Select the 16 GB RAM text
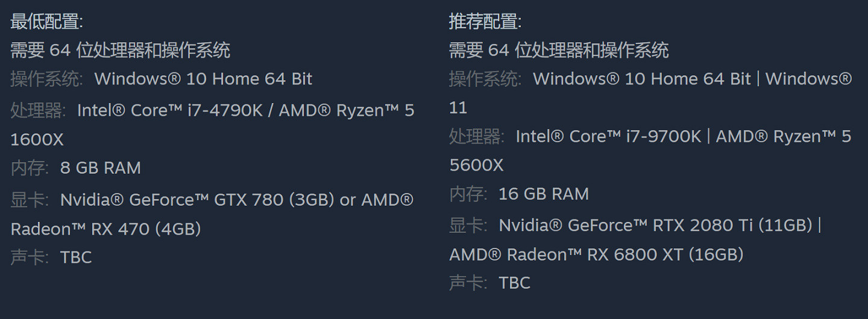This screenshot has width=868, height=319. pyautogui.click(x=543, y=194)
